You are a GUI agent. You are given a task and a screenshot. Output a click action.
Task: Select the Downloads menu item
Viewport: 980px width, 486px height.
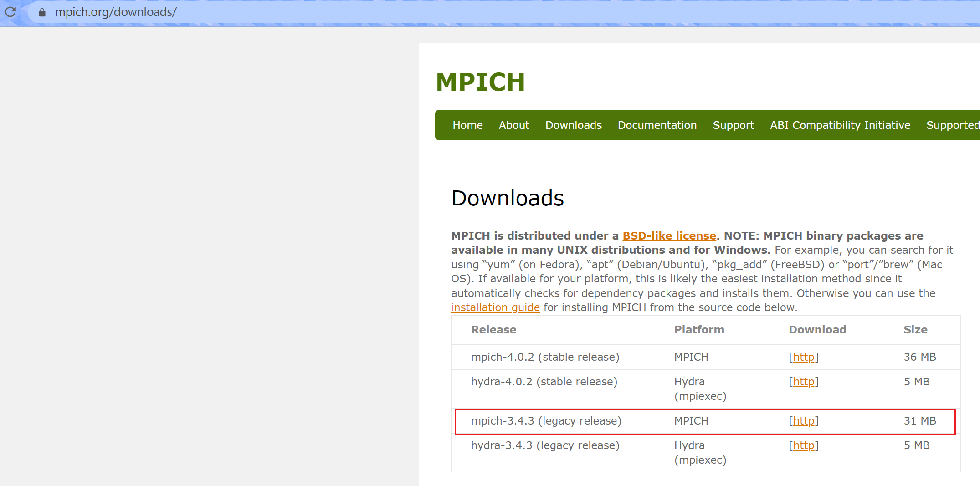pos(574,125)
